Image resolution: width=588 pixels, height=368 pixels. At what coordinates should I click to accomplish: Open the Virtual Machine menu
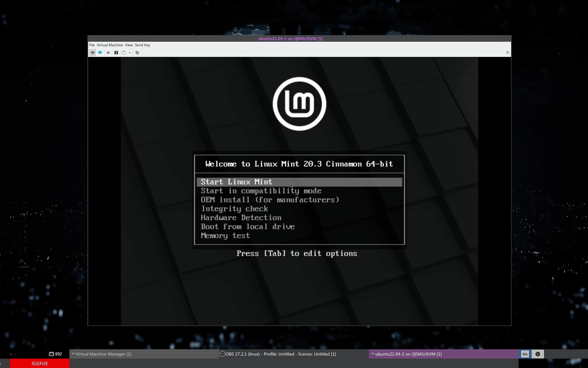(x=110, y=45)
